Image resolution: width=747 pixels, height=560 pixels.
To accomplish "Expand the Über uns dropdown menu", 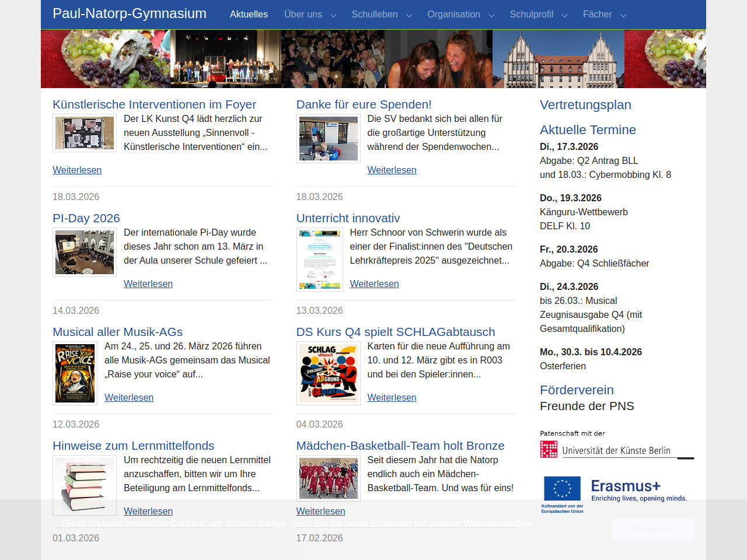I will [310, 15].
